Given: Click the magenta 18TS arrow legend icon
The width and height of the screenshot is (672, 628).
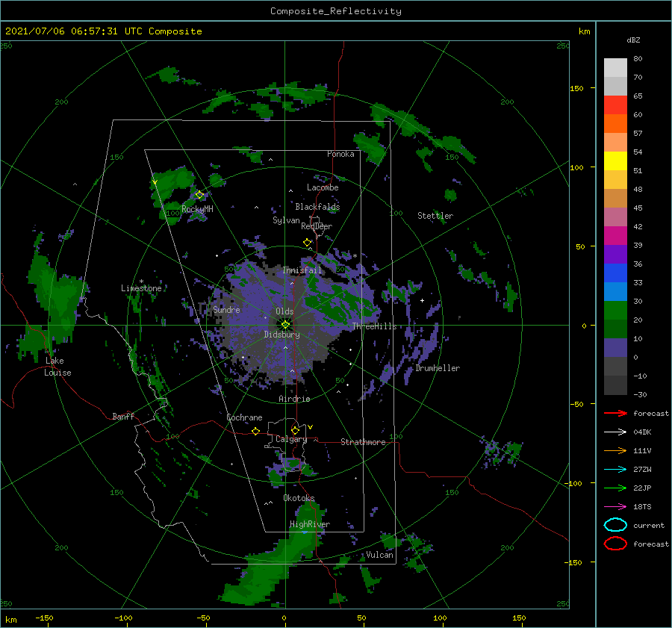Looking at the screenshot, I should click(x=615, y=507).
